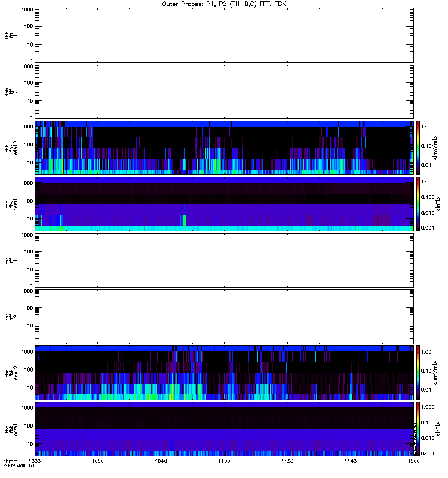Viewport: 448px width, 478px height.
Task: Click the "<|nT|>" units label of thb scm1 color bar
Action: (x=438, y=204)
